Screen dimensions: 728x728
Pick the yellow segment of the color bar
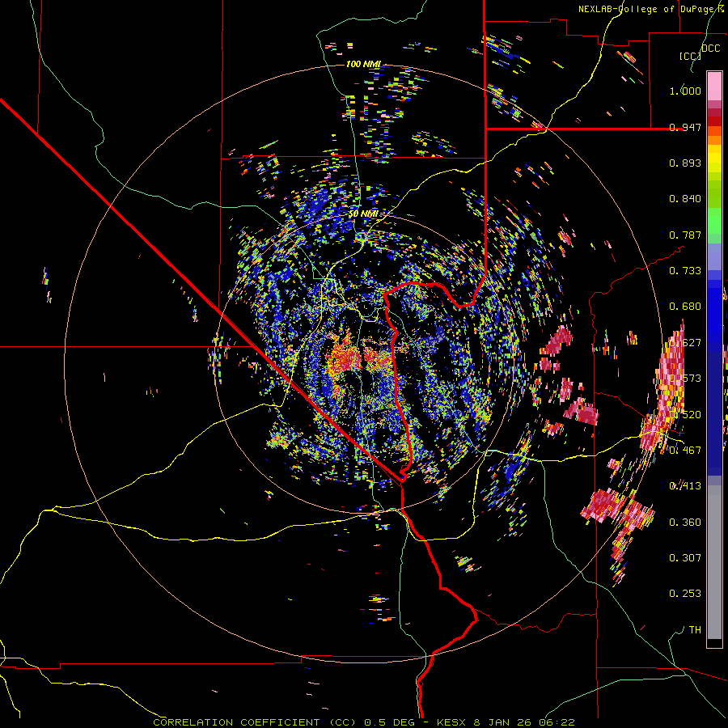tap(714, 159)
